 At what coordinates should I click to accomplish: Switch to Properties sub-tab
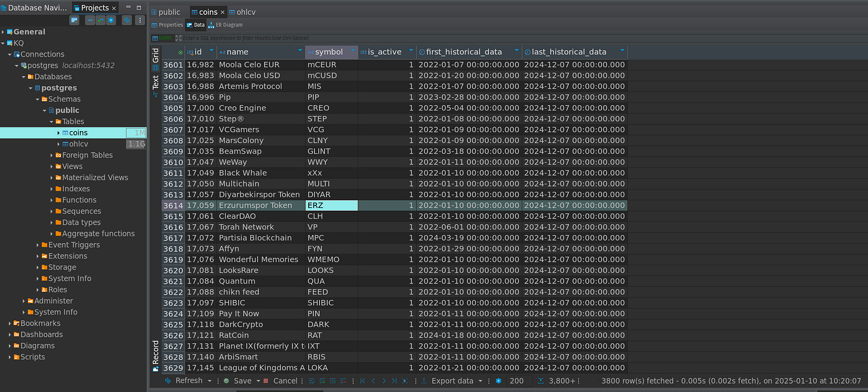click(167, 25)
